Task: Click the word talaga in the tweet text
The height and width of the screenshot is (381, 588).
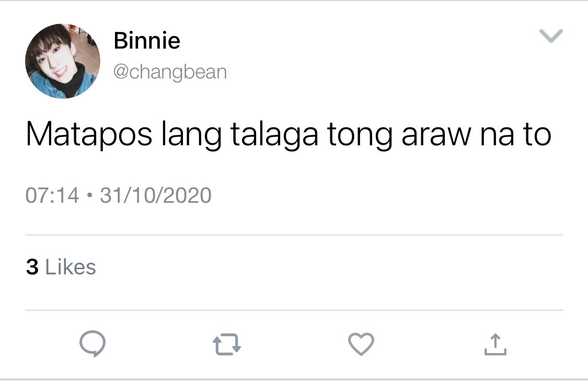Action: point(274,135)
